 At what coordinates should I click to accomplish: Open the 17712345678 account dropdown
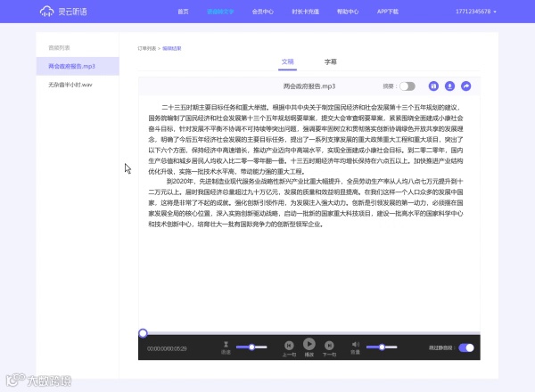476,12
